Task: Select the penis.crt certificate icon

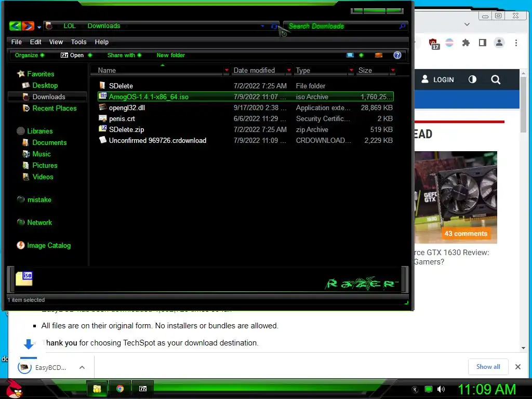Action: (x=102, y=118)
